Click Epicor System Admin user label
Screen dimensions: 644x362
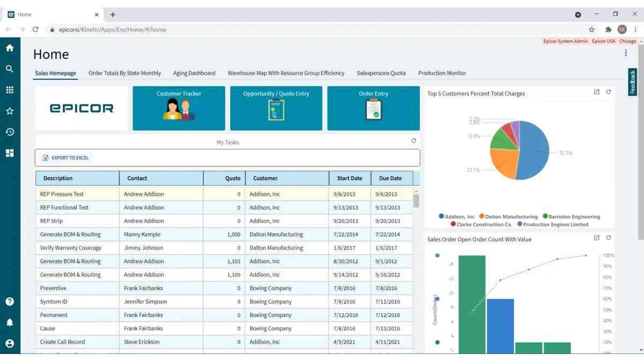click(566, 41)
